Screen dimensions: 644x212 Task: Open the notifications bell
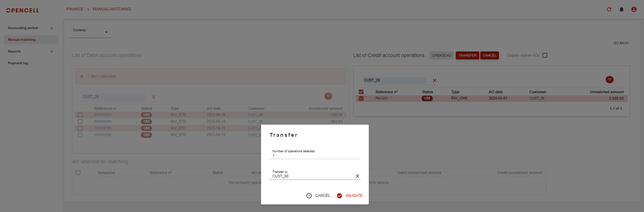[x=622, y=9]
